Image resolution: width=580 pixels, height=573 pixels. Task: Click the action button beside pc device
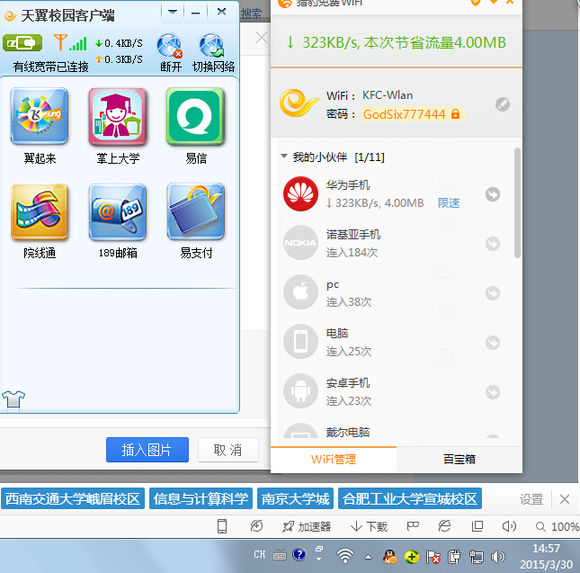[492, 293]
